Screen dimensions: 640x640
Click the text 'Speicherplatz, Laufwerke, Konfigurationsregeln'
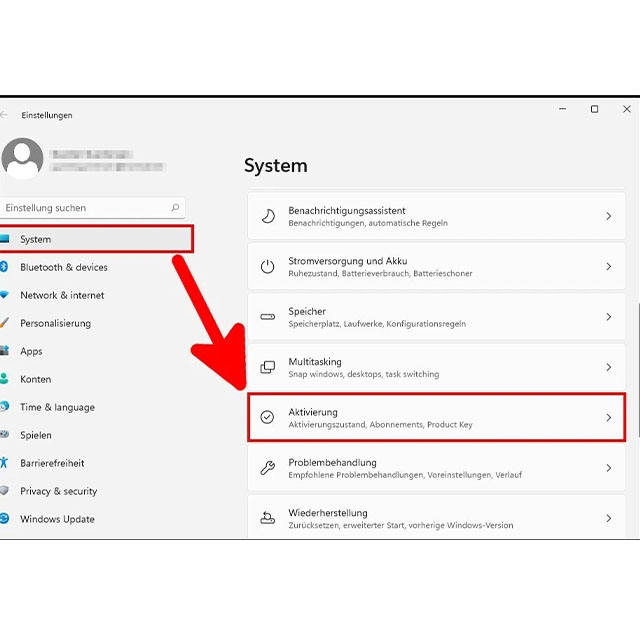pos(377,324)
